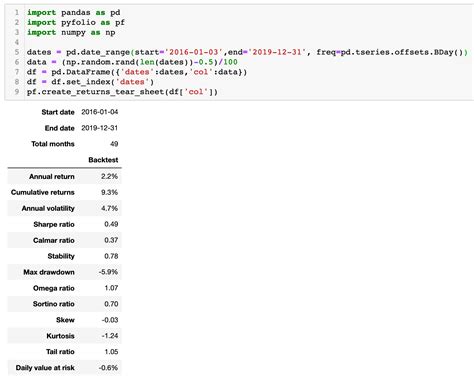
Task: Select the Daily value at risk label
Action: point(45,368)
